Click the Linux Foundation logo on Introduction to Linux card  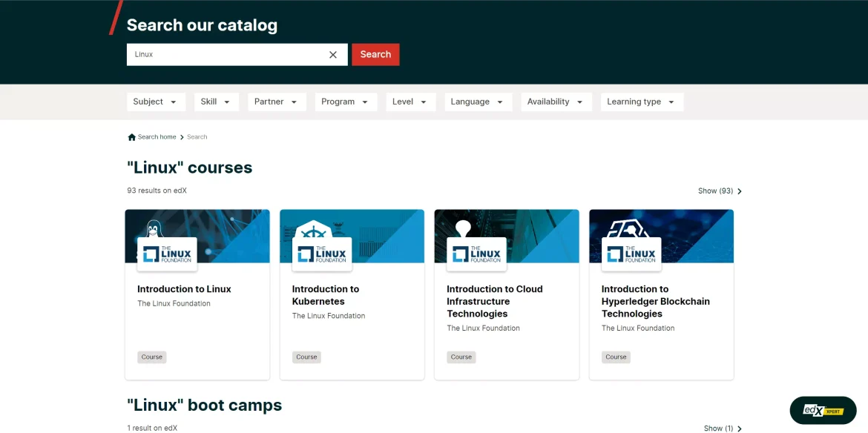(167, 254)
